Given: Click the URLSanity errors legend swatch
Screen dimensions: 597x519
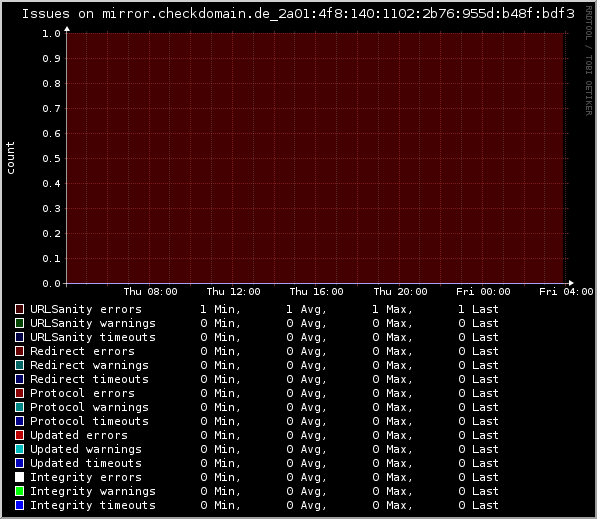Looking at the screenshot, I should click(19, 309).
